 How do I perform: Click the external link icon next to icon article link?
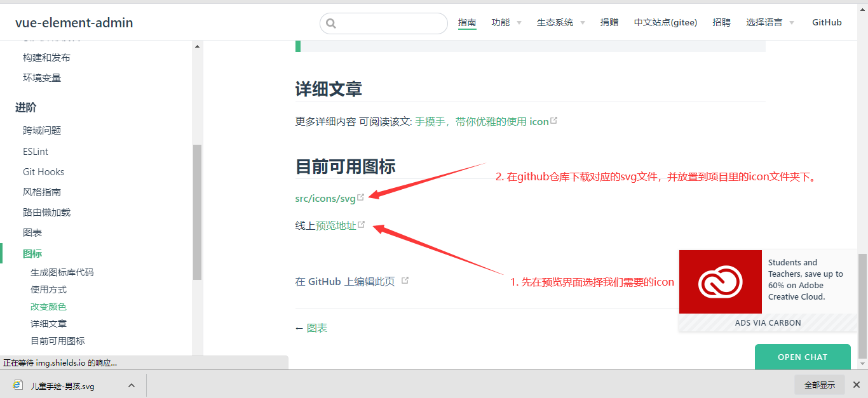tap(554, 119)
